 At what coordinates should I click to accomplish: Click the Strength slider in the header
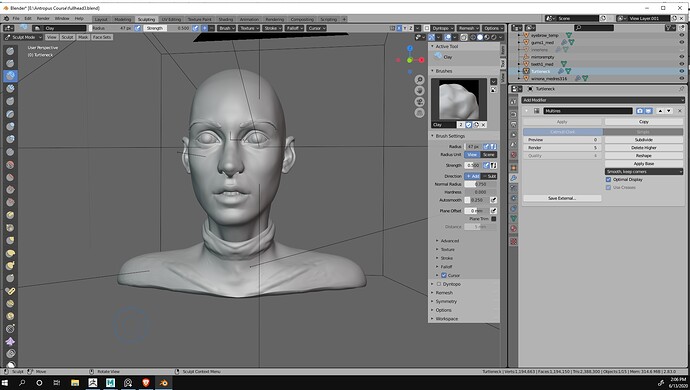(168, 28)
